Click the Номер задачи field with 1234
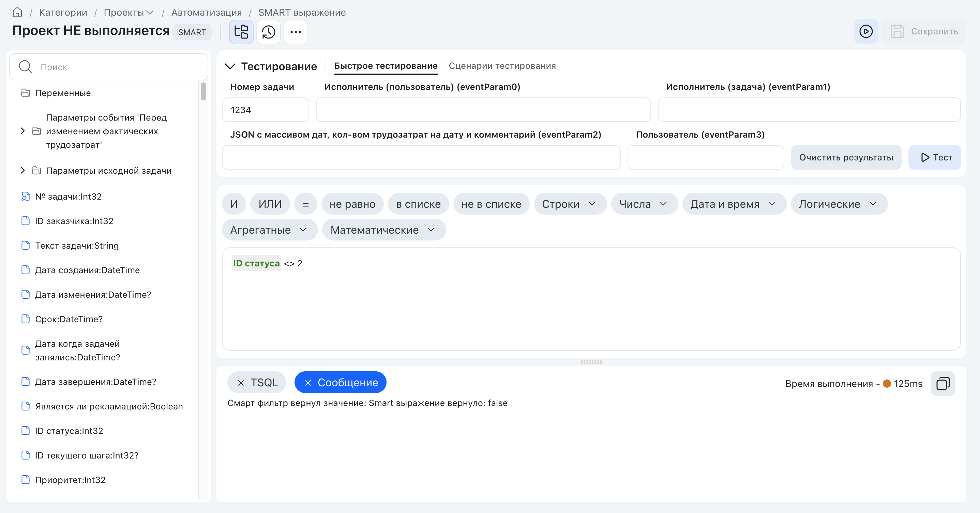 (265, 110)
